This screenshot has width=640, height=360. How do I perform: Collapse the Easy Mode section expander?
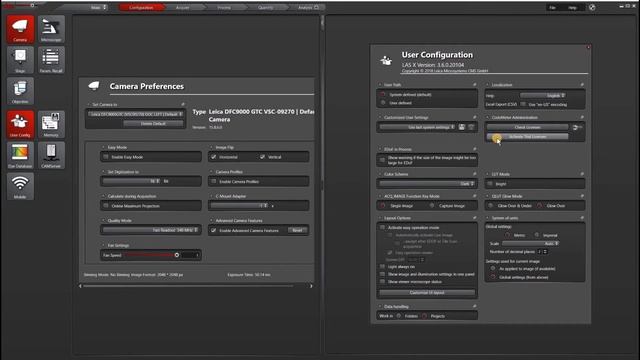(x=103, y=147)
